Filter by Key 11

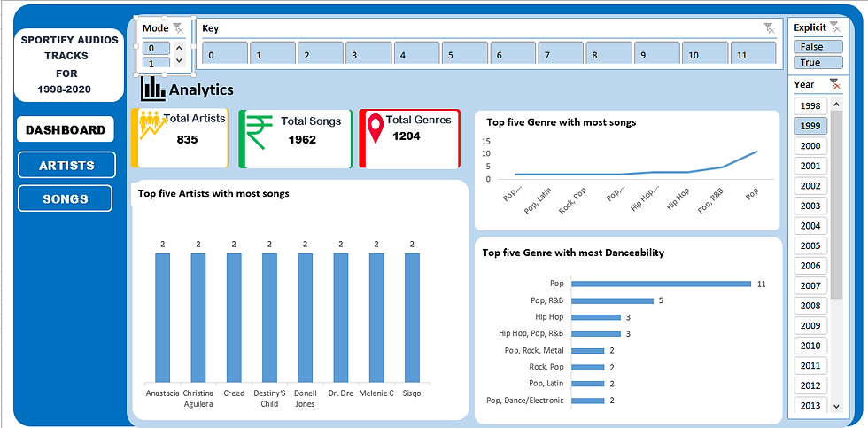click(753, 54)
